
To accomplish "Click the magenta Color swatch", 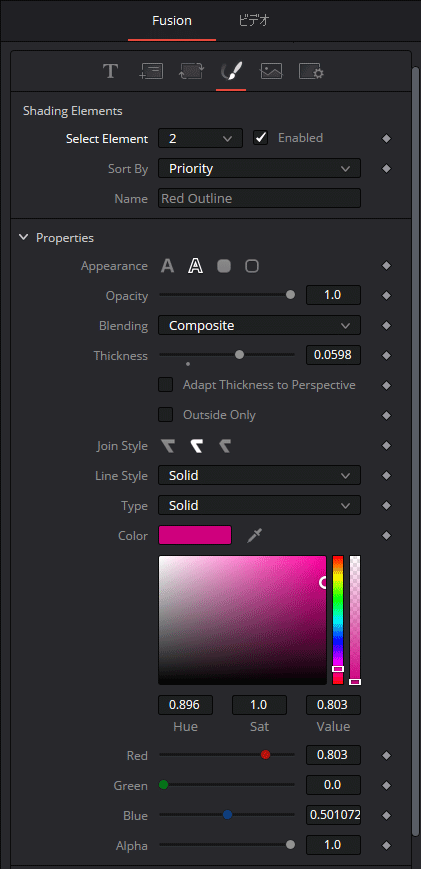I will (195, 535).
